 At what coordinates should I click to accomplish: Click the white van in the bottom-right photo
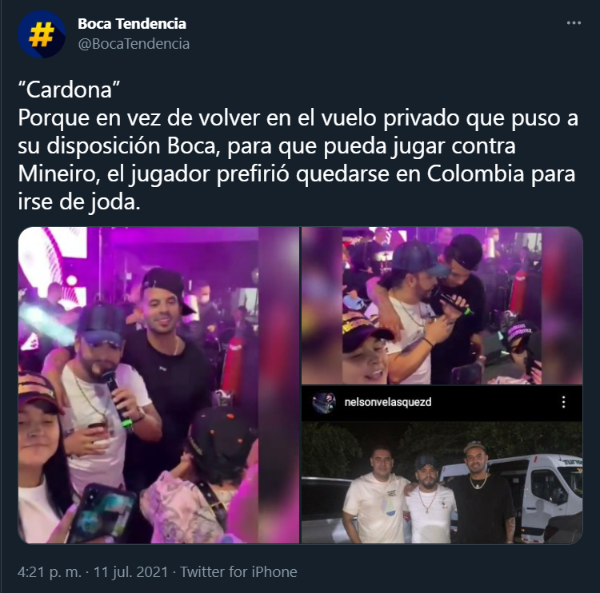click(x=540, y=495)
